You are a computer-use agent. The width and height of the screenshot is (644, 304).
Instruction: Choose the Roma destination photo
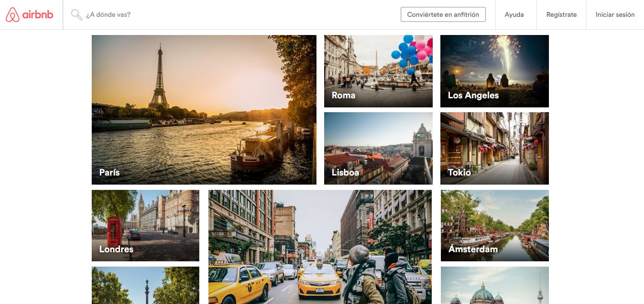(x=378, y=71)
